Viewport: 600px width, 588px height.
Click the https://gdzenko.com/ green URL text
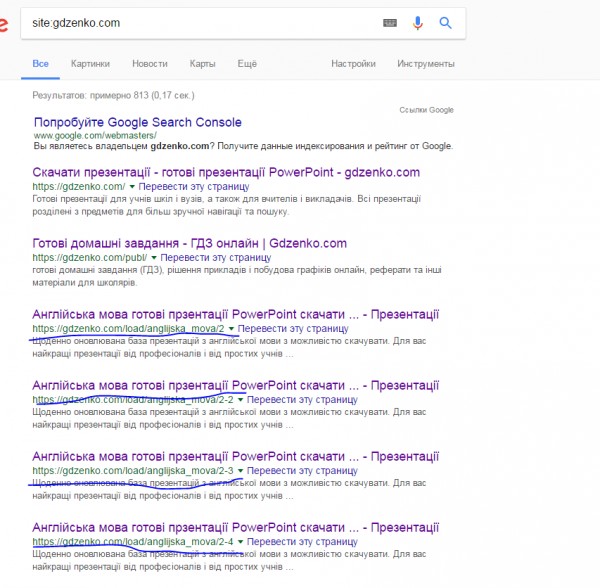click(x=79, y=187)
